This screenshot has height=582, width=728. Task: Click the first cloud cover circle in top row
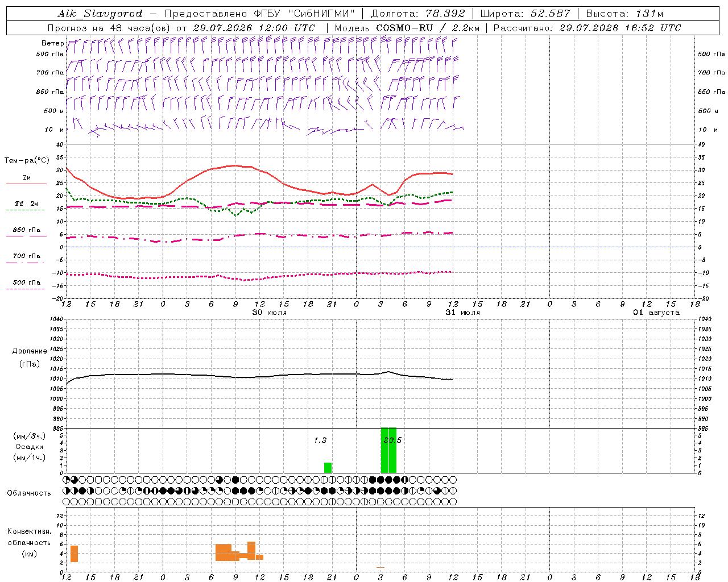pyautogui.click(x=67, y=480)
